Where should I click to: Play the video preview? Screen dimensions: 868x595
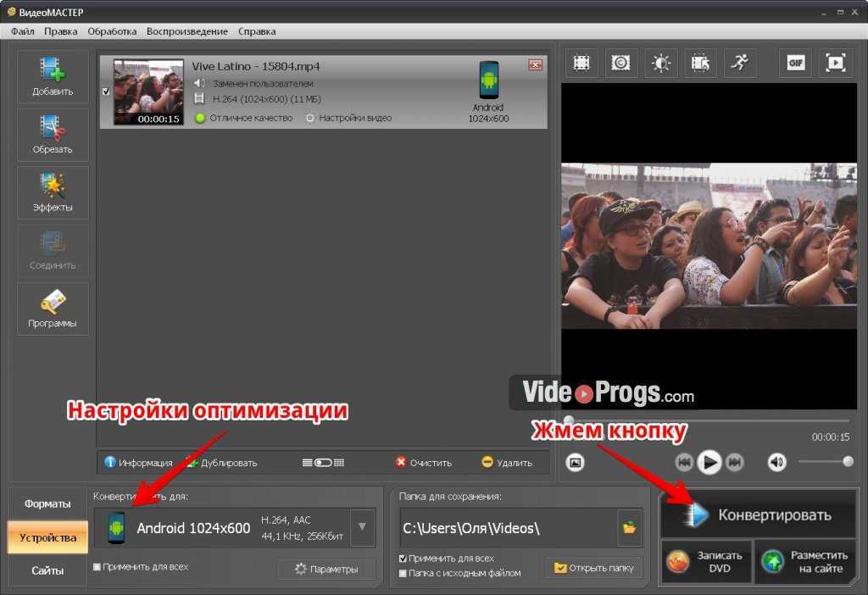(x=709, y=462)
